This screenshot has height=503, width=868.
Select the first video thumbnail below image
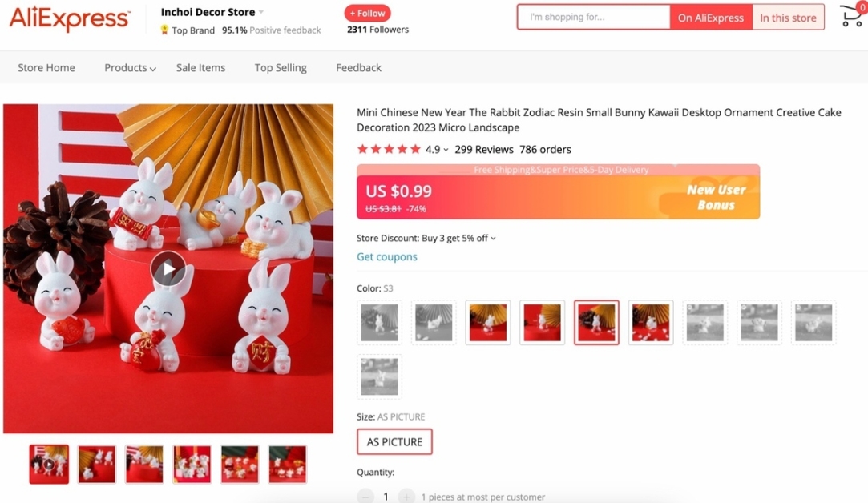49,465
